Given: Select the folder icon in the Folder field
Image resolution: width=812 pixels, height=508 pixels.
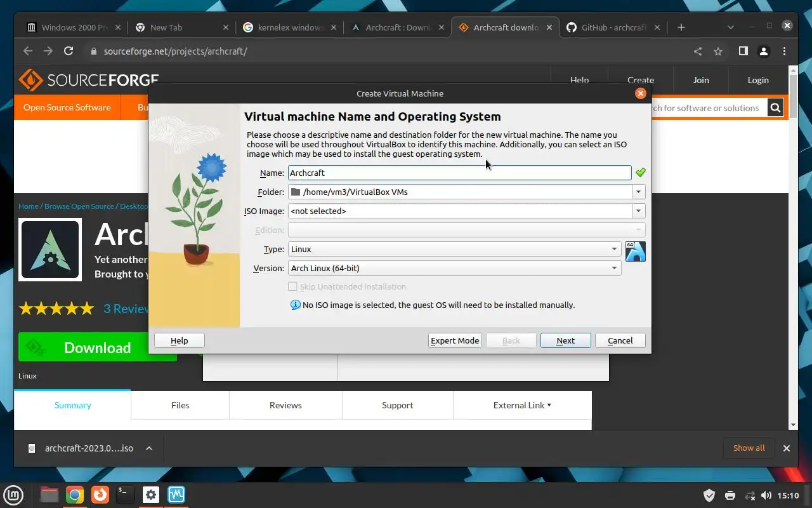Looking at the screenshot, I should point(295,192).
